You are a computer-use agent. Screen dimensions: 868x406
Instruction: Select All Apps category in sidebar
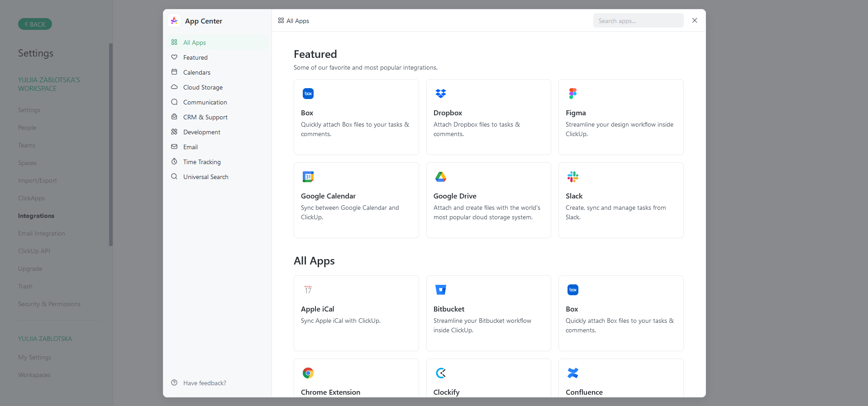(217, 42)
